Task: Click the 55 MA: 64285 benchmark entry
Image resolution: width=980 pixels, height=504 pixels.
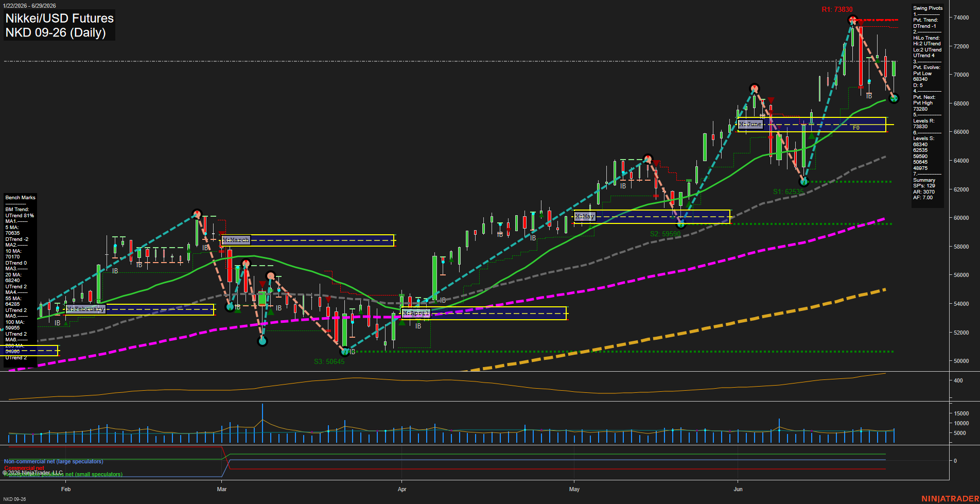Action: [x=13, y=301]
